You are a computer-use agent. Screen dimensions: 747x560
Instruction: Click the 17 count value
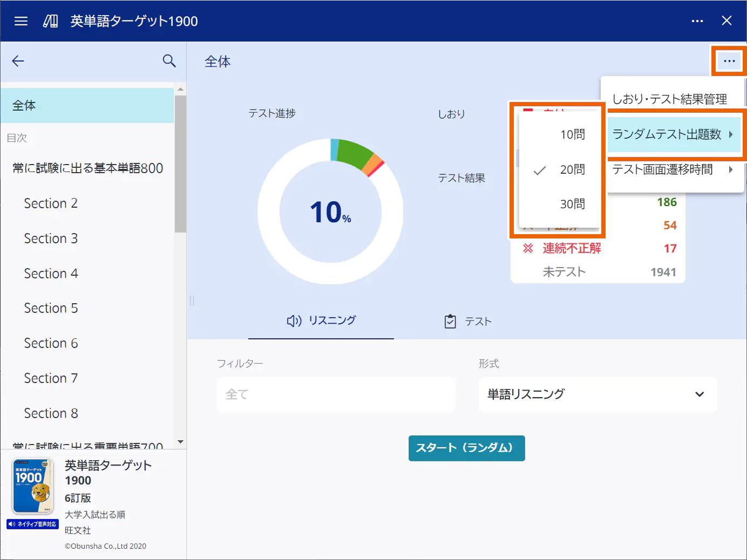click(670, 248)
